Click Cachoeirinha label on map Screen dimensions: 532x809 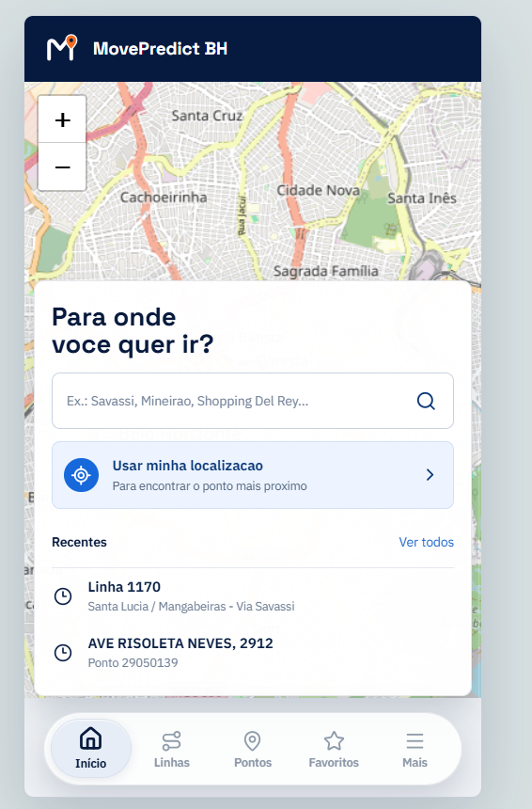click(x=164, y=198)
